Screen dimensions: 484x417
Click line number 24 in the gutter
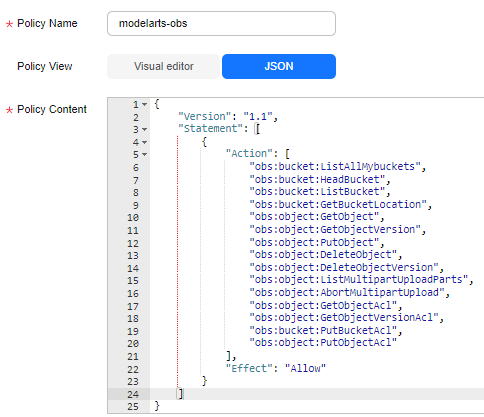point(133,394)
